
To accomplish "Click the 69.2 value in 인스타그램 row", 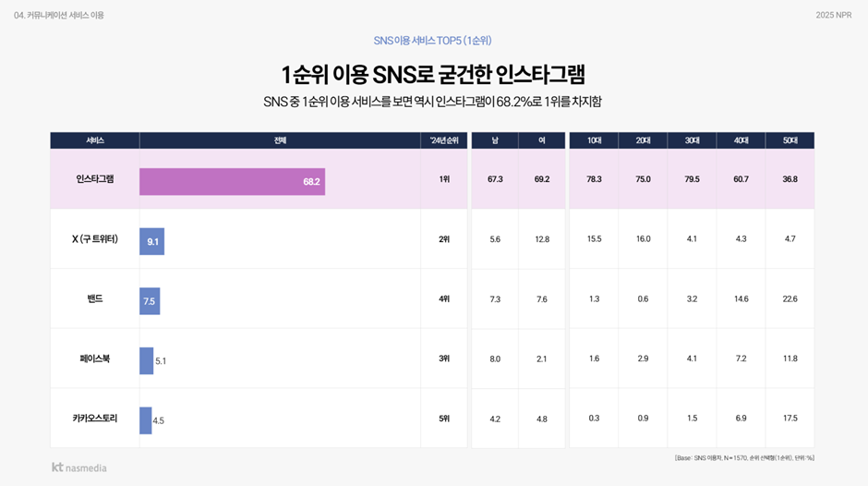I will click(x=542, y=179).
